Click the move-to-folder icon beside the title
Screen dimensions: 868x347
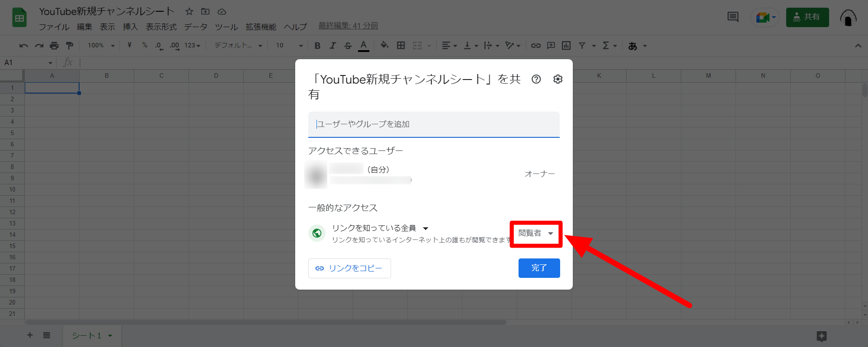tap(205, 11)
